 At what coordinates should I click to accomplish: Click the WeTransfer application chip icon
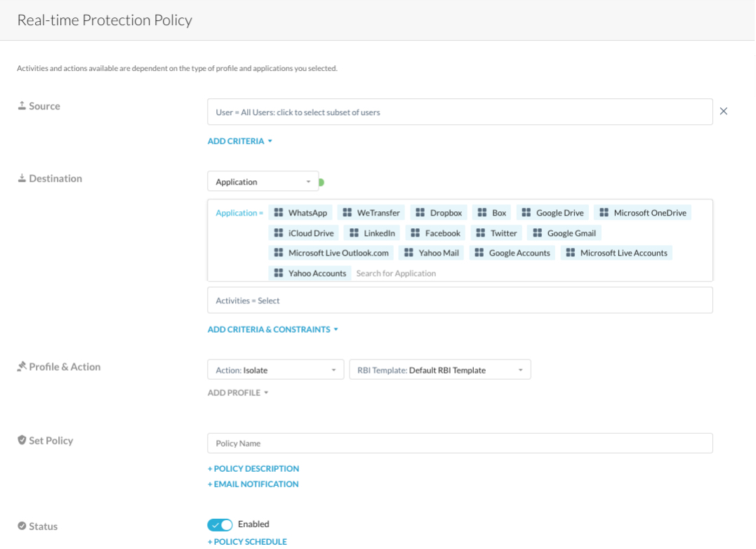[x=347, y=213]
